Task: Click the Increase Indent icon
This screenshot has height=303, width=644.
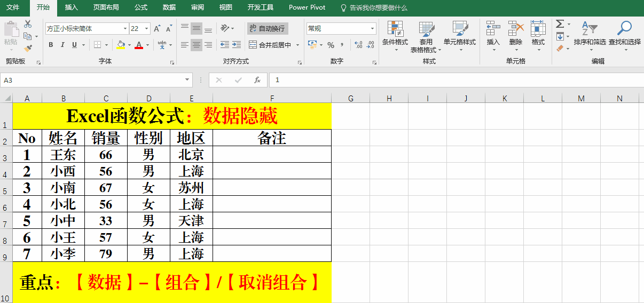Action: click(x=238, y=45)
